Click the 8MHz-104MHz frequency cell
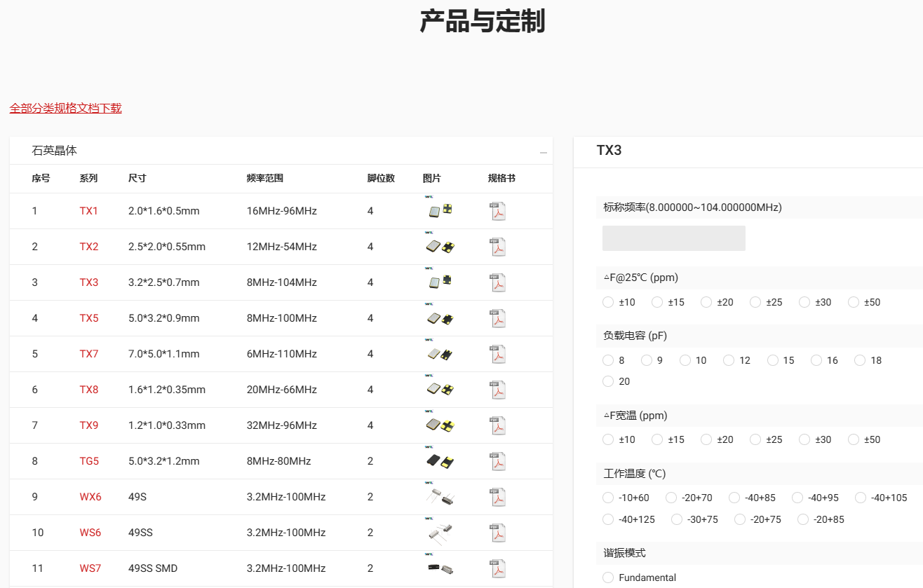The height and width of the screenshot is (588, 923). pos(282,282)
